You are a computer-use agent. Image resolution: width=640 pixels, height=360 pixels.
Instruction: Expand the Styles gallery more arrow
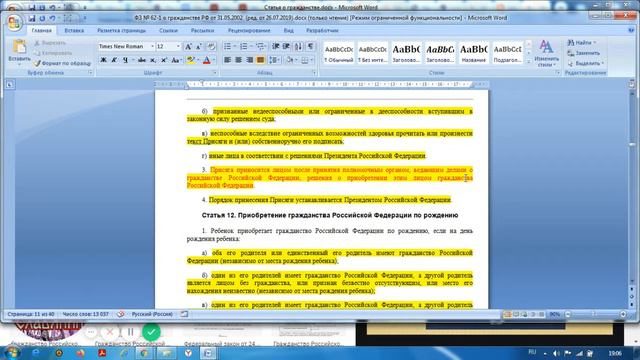pyautogui.click(x=529, y=62)
